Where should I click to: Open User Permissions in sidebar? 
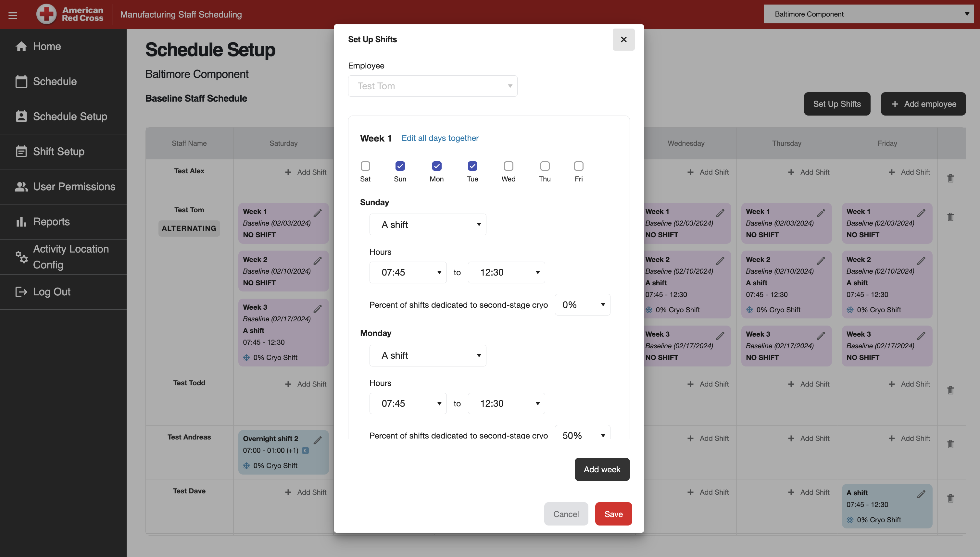(x=63, y=187)
